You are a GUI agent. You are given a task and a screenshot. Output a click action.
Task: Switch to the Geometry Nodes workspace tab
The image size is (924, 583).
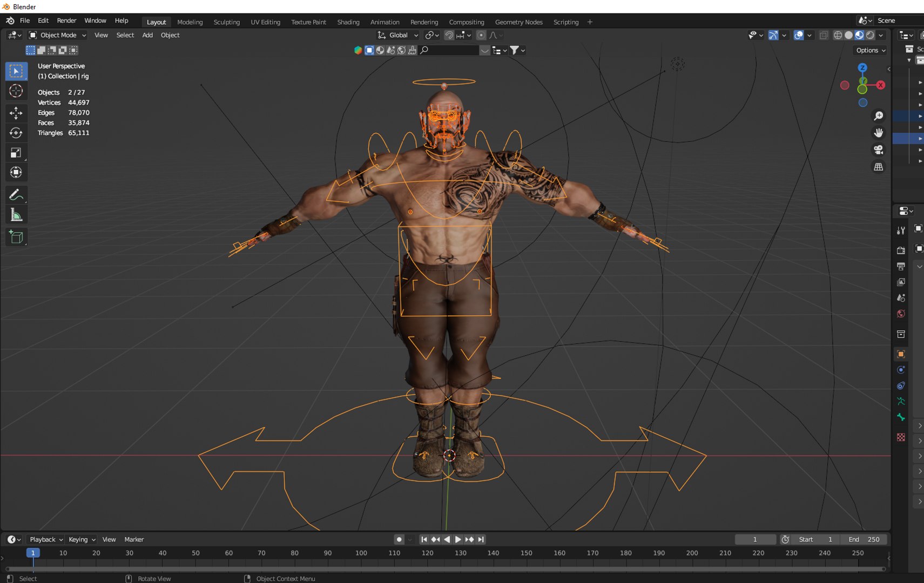(518, 22)
